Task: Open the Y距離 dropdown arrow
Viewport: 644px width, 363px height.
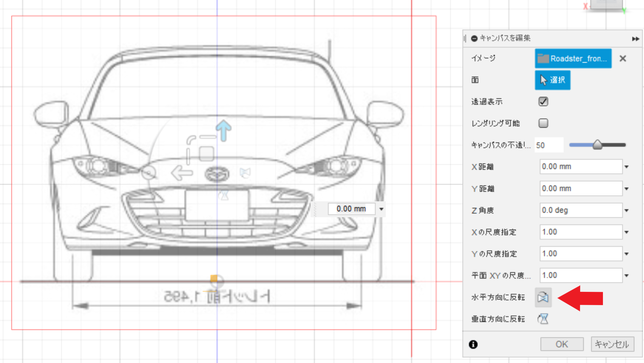Action: tap(627, 189)
